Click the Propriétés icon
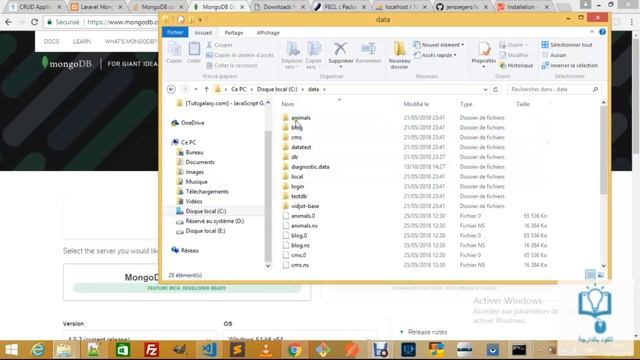The height and width of the screenshot is (360, 640). (x=484, y=49)
